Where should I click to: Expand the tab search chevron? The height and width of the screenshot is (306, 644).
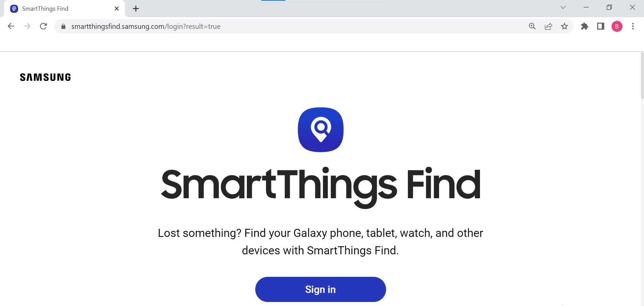tap(563, 7)
